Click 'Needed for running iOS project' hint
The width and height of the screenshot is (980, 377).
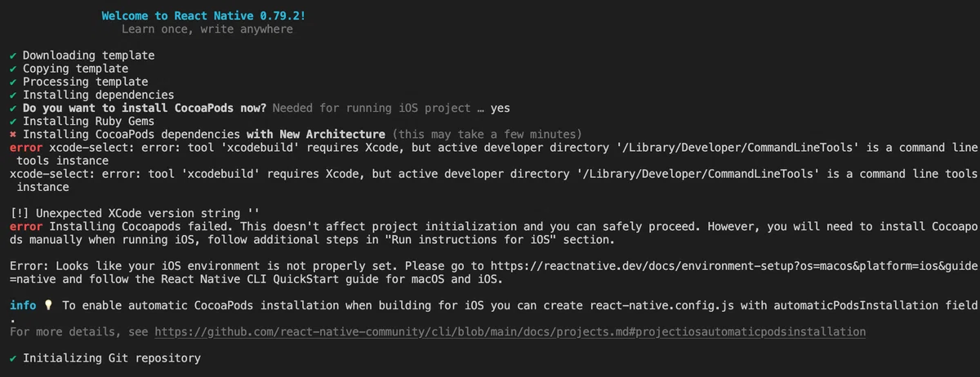point(372,108)
